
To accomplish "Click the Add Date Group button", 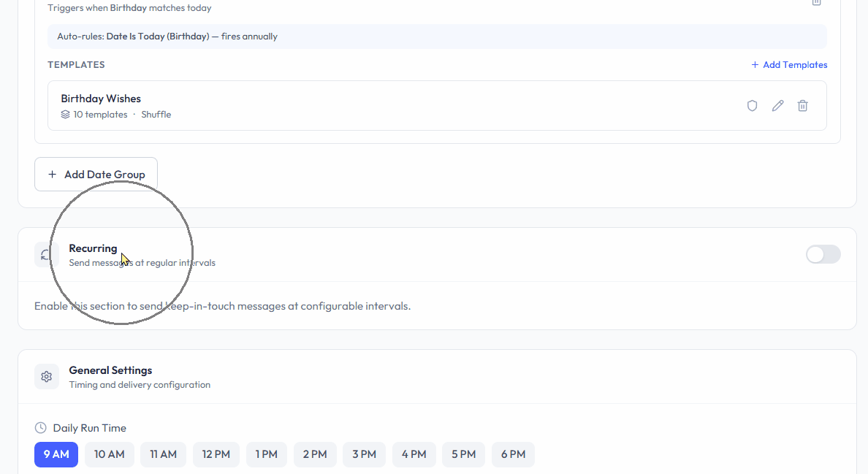I will [x=96, y=175].
